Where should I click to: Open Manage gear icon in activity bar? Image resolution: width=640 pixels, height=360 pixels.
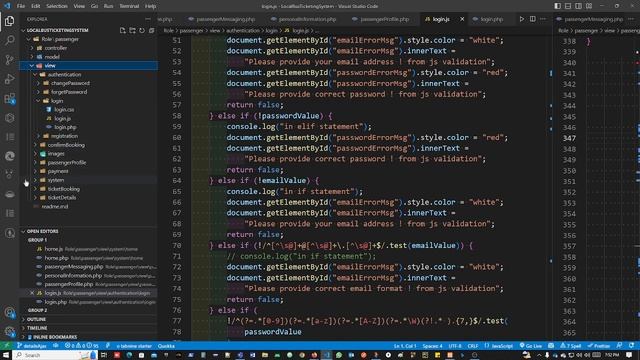(x=9, y=331)
